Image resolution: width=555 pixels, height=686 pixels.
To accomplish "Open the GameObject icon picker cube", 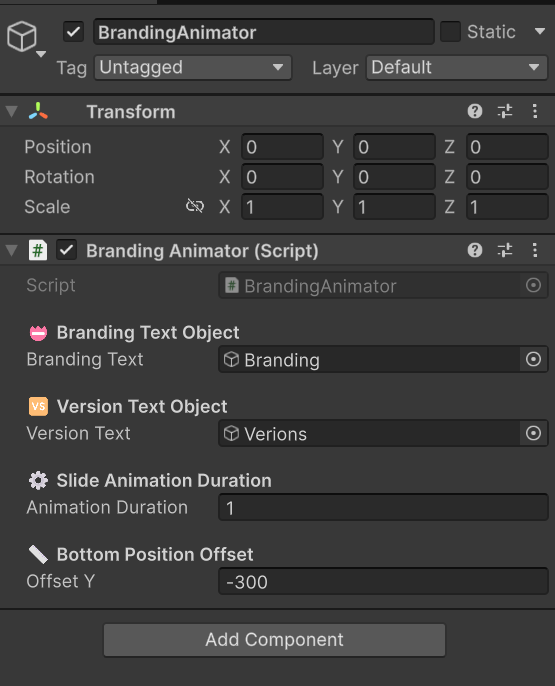I will click(x=22, y=37).
